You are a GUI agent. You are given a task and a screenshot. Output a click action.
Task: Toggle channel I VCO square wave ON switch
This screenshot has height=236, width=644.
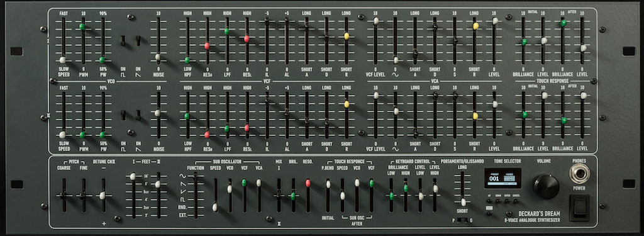point(123,41)
